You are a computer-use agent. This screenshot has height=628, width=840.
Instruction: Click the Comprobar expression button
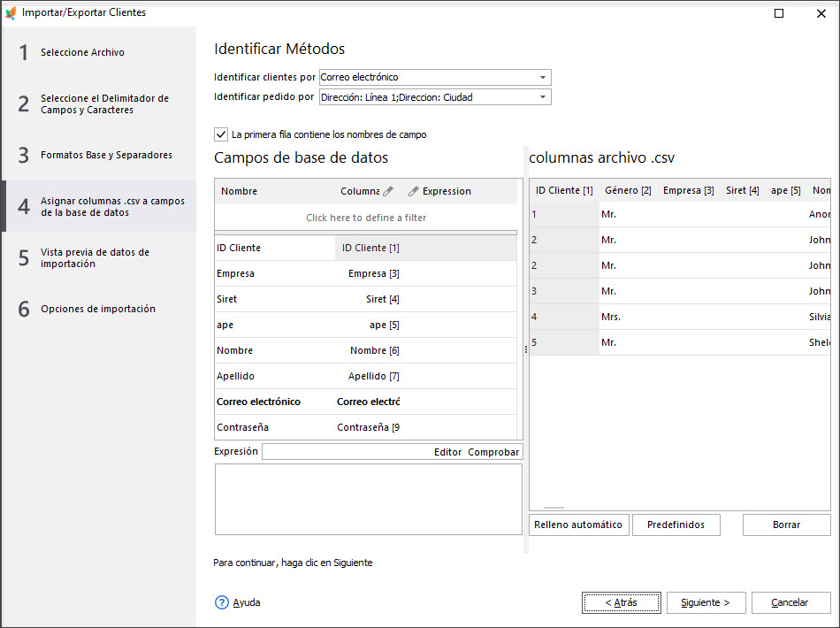[493, 452]
